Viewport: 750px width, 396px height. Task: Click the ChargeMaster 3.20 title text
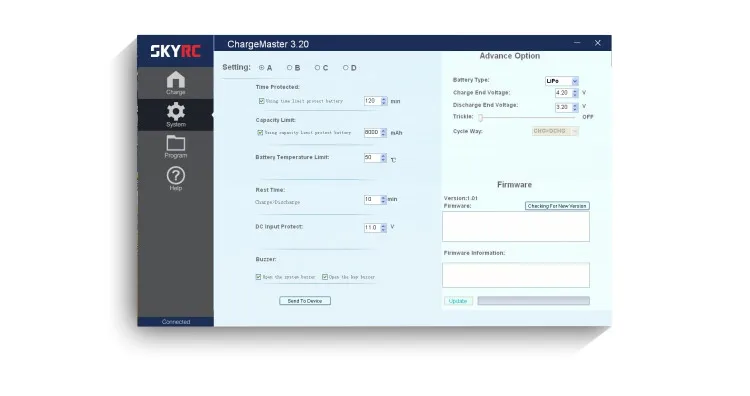(268, 44)
